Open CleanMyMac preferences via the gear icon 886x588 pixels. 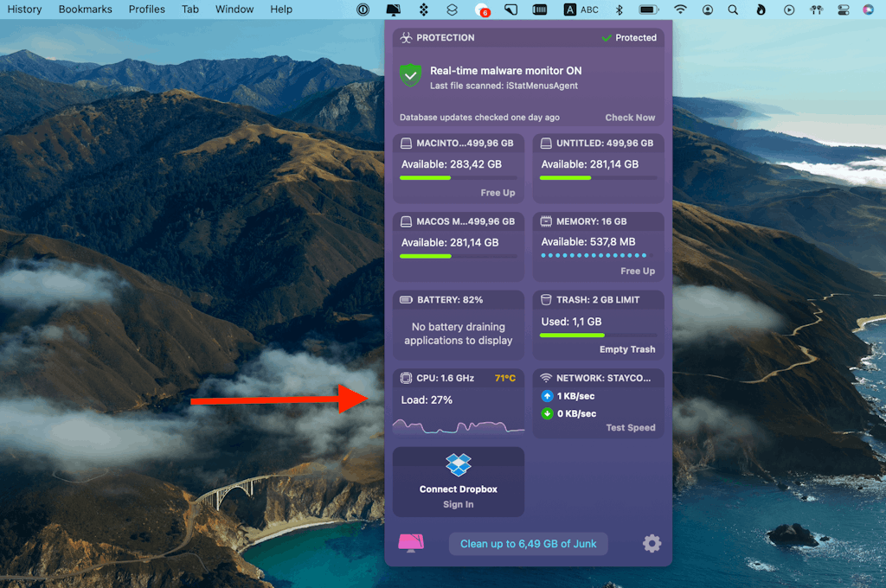652,543
